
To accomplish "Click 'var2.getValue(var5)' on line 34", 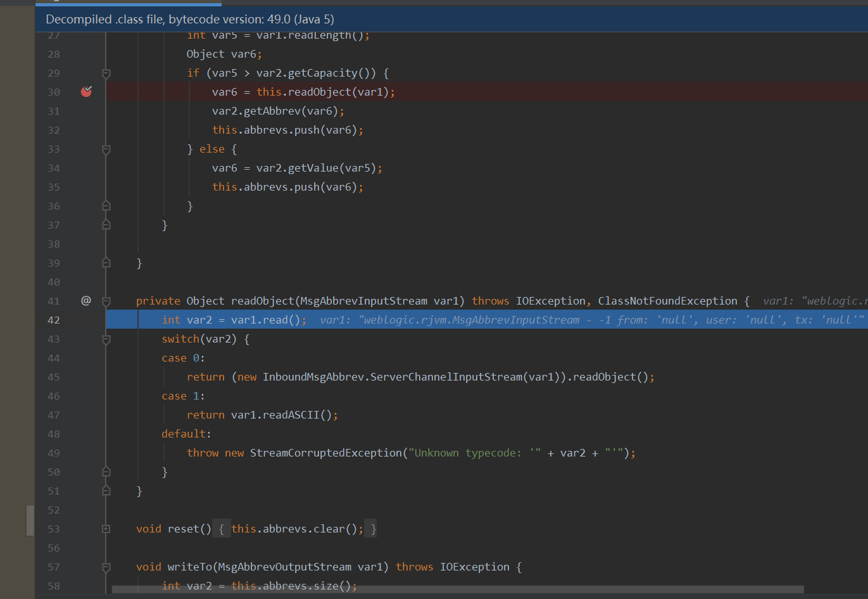I will click(316, 168).
